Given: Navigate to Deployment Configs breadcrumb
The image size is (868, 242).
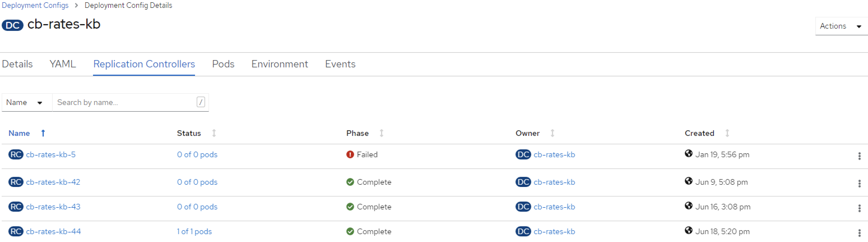Looking at the screenshot, I should (35, 5).
